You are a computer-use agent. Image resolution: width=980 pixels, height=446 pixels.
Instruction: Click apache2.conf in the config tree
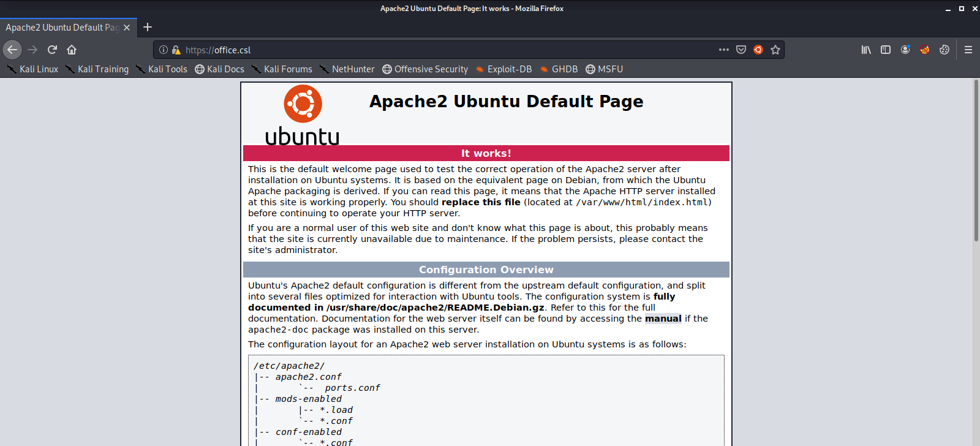coord(308,377)
